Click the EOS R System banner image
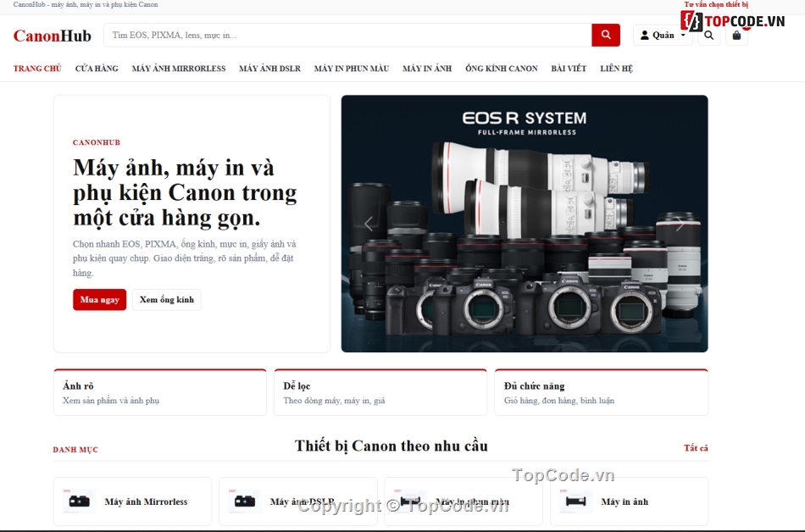The height and width of the screenshot is (532, 805). click(525, 224)
